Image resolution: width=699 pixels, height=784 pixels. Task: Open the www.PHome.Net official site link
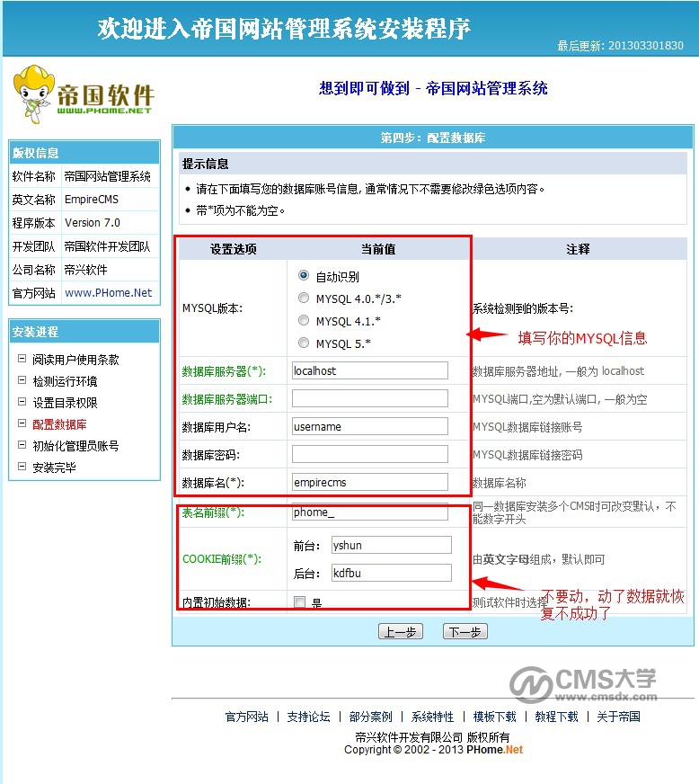tap(109, 292)
